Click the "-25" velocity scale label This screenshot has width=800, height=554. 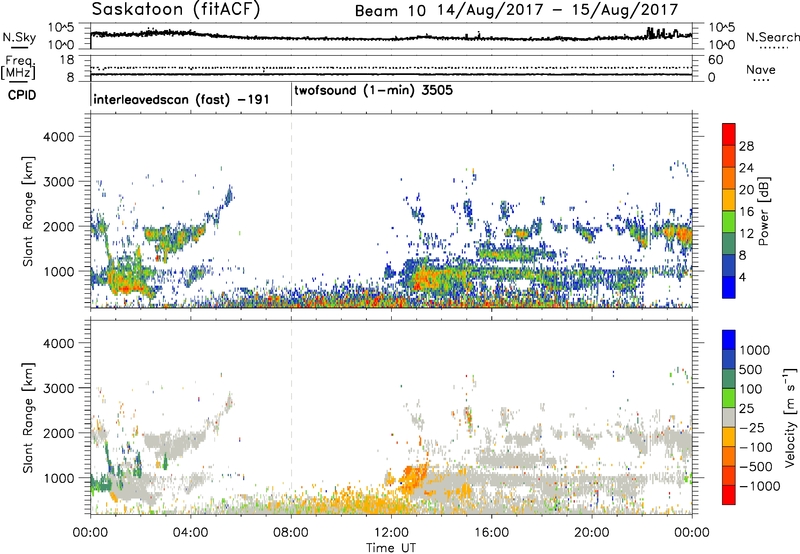point(751,427)
